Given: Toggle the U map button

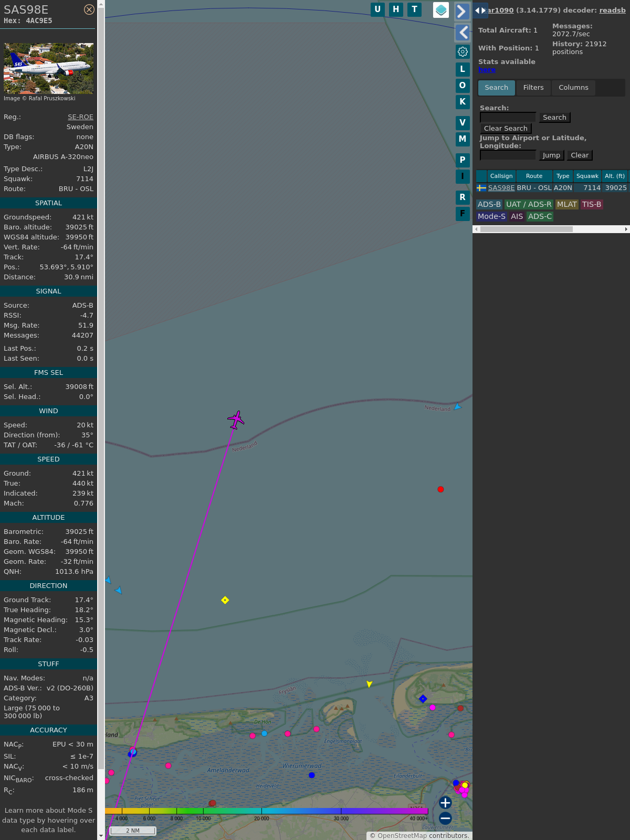Looking at the screenshot, I should 377,9.
